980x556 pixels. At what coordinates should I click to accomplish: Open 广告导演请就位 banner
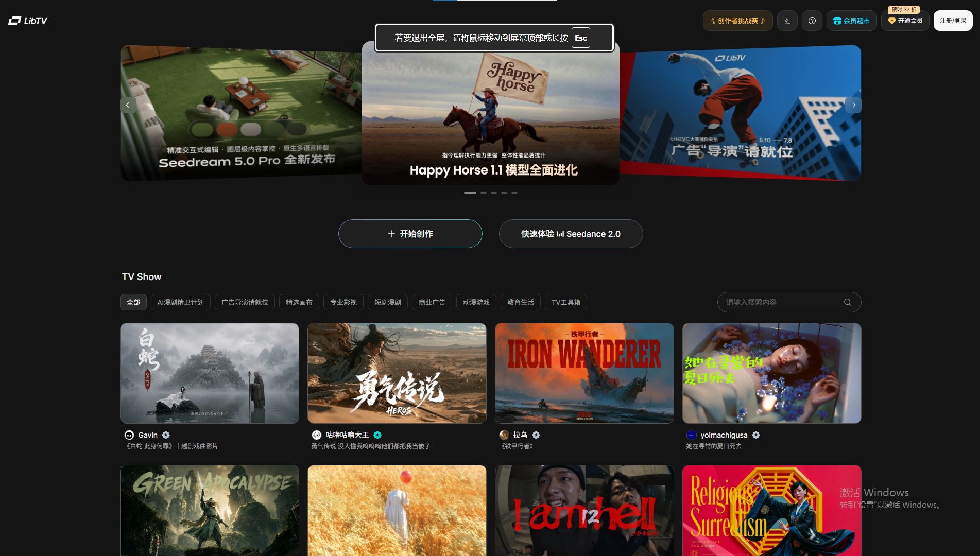click(741, 113)
